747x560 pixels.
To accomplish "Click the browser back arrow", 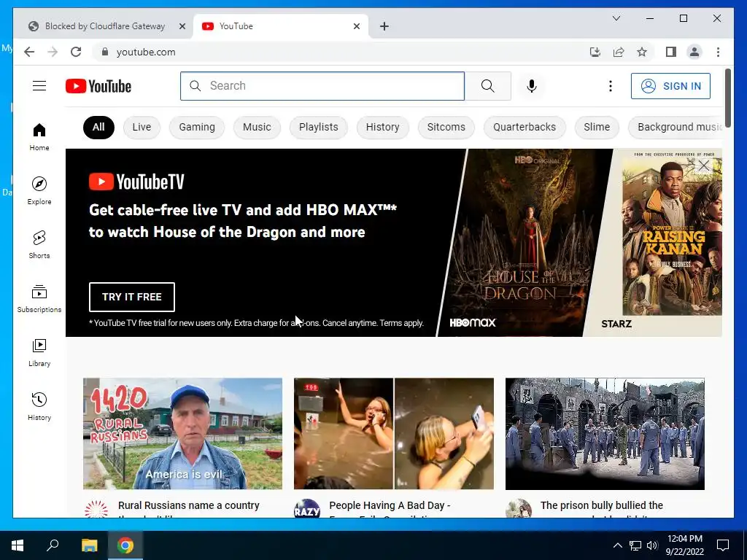I will (29, 52).
